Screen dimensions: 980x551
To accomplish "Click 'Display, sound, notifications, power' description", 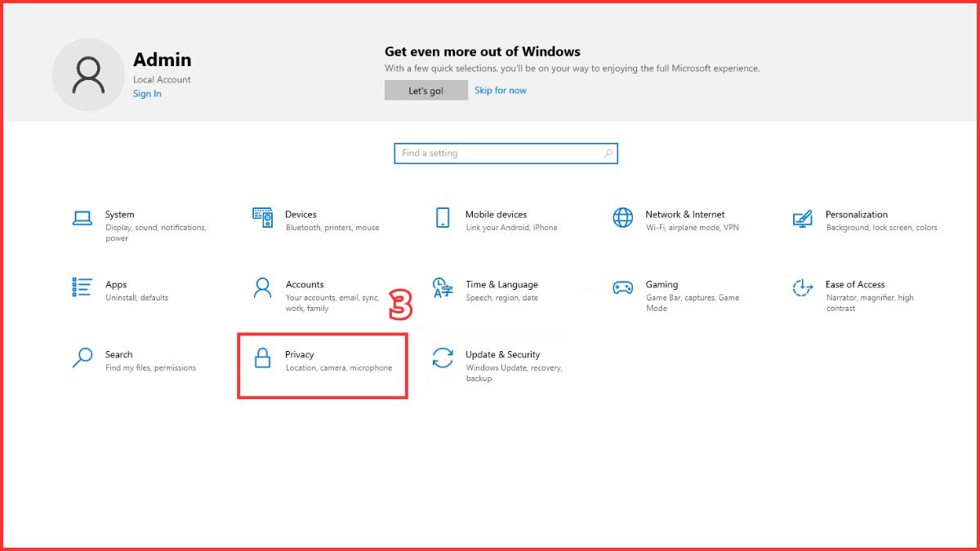I will tap(155, 233).
